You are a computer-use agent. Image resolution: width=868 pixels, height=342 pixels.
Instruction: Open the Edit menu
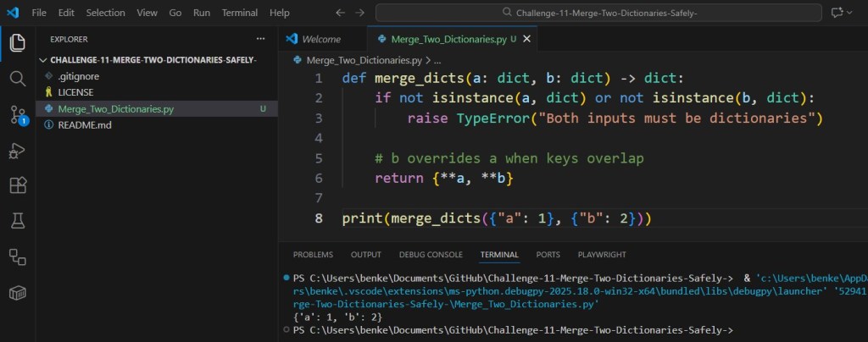coord(66,13)
